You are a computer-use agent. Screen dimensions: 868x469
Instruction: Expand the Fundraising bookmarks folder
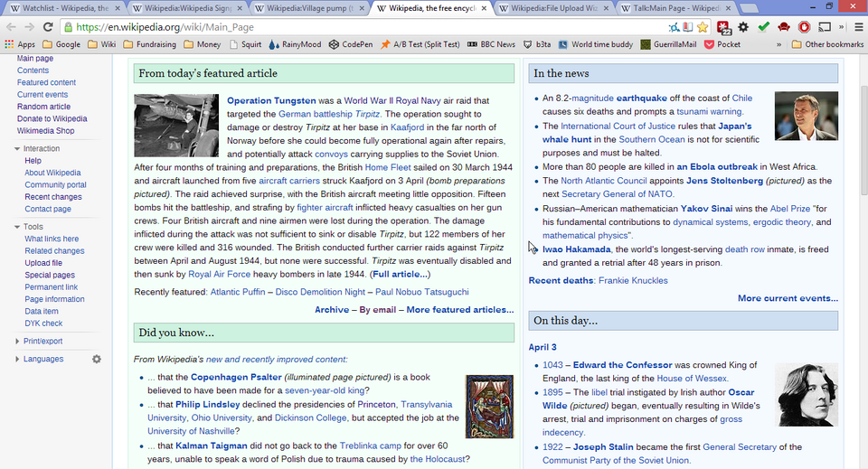tap(149, 44)
